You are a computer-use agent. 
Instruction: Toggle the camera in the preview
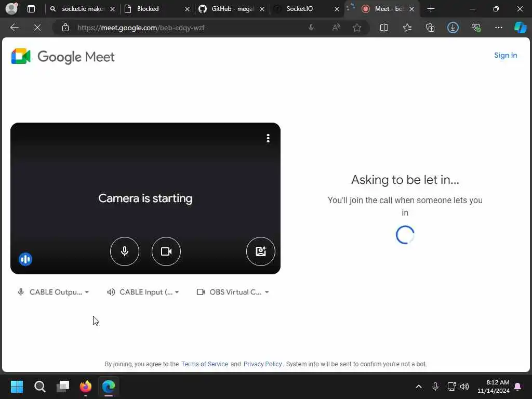(x=166, y=251)
